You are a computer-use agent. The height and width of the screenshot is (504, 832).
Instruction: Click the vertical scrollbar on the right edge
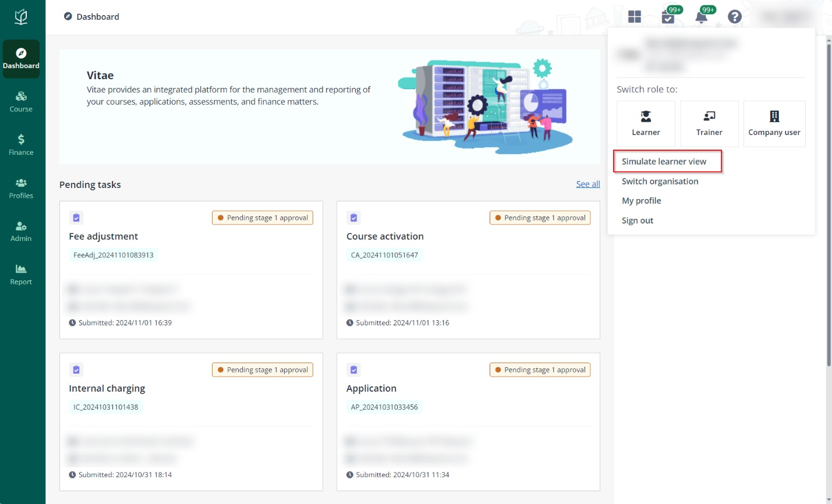click(x=829, y=204)
